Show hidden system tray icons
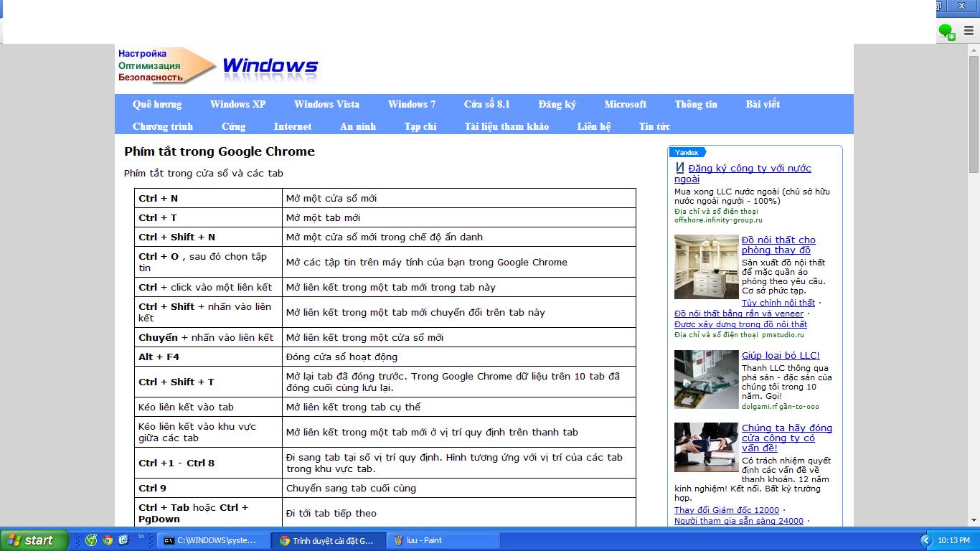The width and height of the screenshot is (980, 551). (925, 540)
